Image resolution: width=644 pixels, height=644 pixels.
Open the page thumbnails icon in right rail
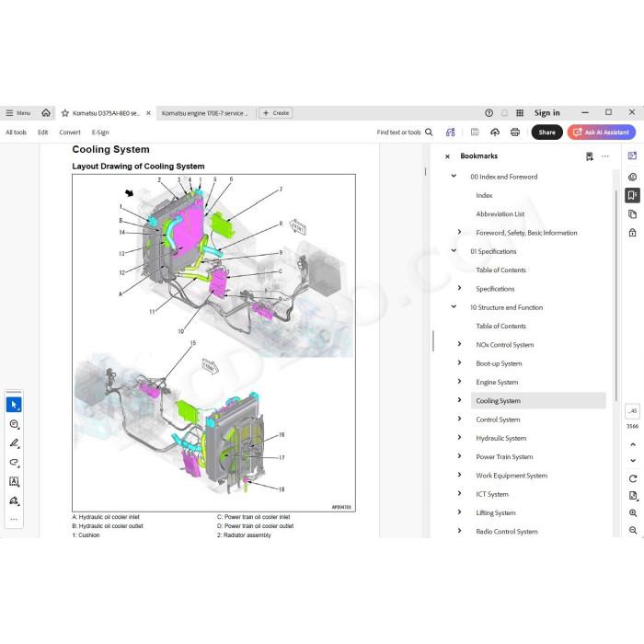pos(632,214)
